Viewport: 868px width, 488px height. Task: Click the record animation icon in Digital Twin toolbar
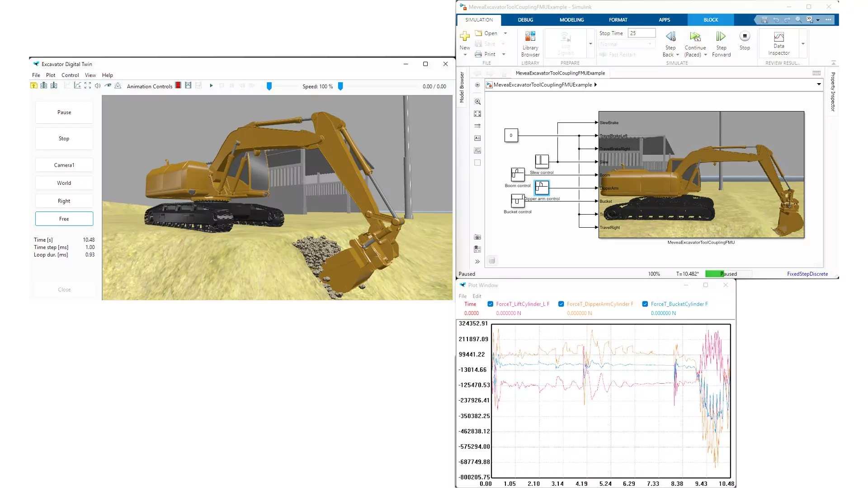(178, 85)
